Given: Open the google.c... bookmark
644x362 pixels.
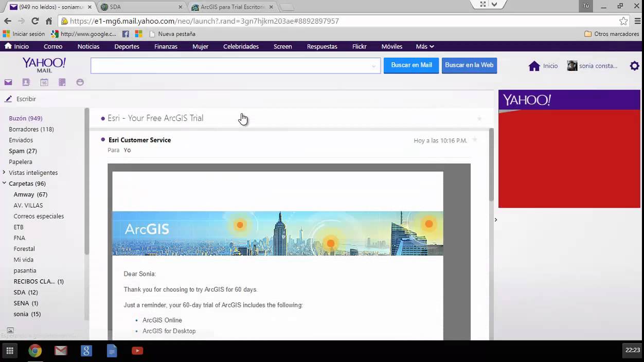Looking at the screenshot, I should 84,34.
